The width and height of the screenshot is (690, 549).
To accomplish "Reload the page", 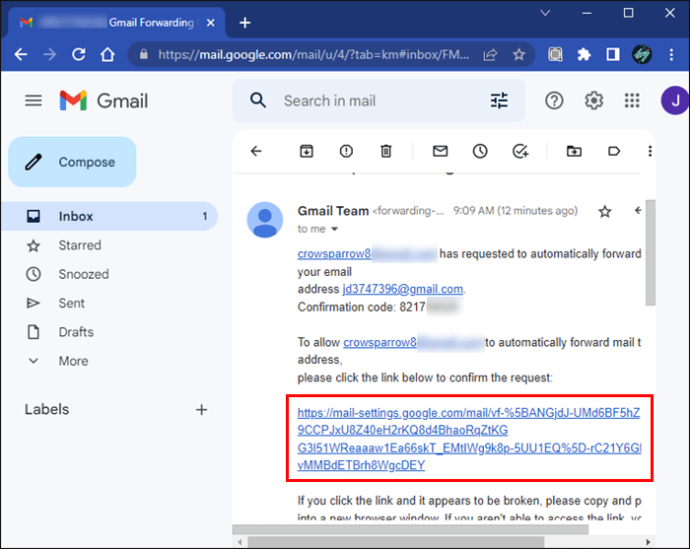I will tap(79, 55).
